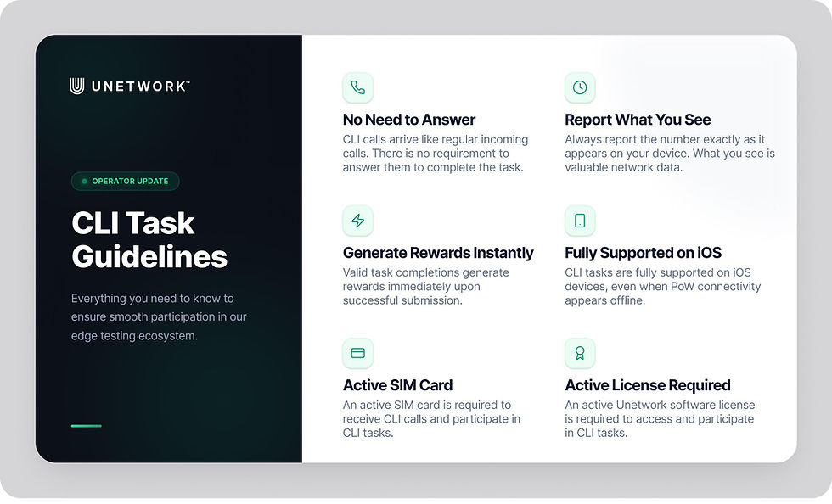Image resolution: width=832 pixels, height=504 pixels.
Task: Click the 'No Need to Answer' heading
Action: pos(409,120)
